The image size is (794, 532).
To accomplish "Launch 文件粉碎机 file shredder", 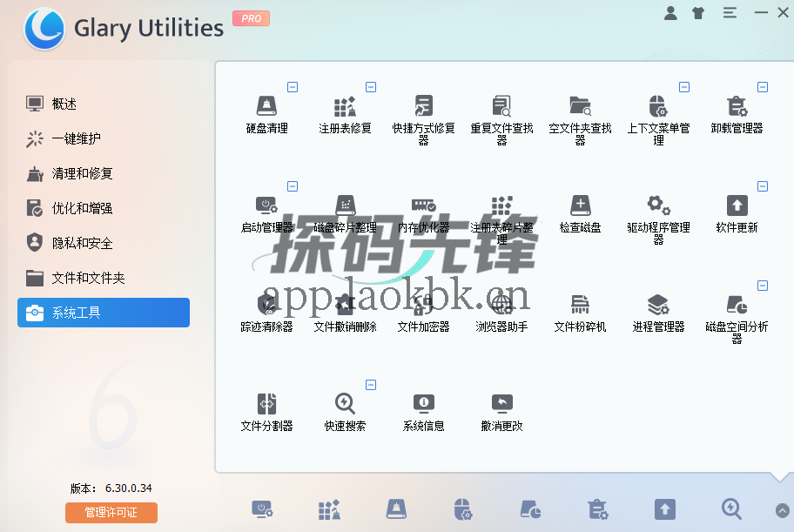I will pyautogui.click(x=581, y=313).
